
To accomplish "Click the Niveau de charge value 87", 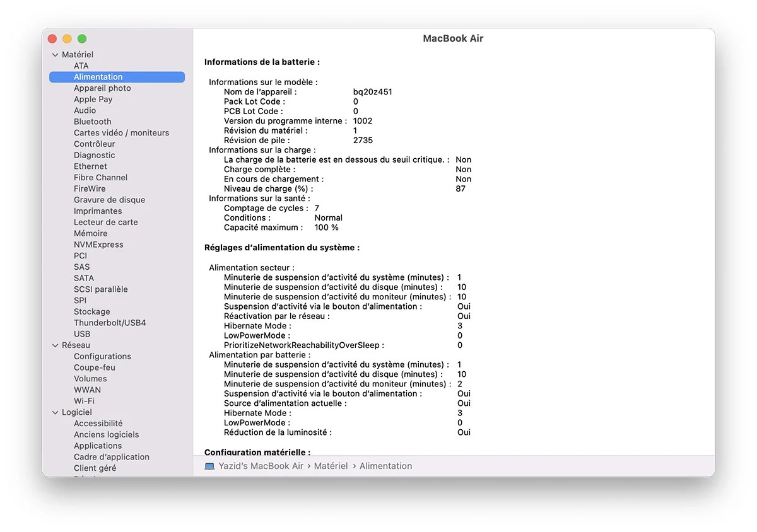I will coord(461,188).
